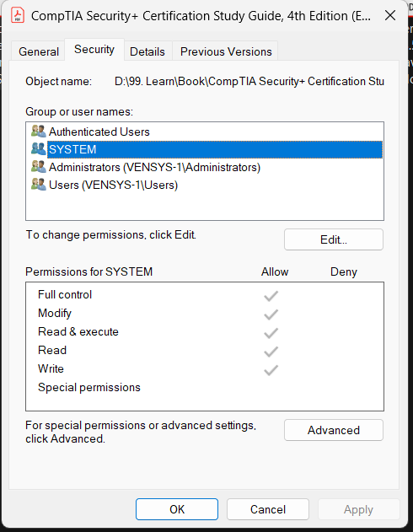Click the Object name path field
This screenshot has width=413, height=532.
[x=249, y=82]
